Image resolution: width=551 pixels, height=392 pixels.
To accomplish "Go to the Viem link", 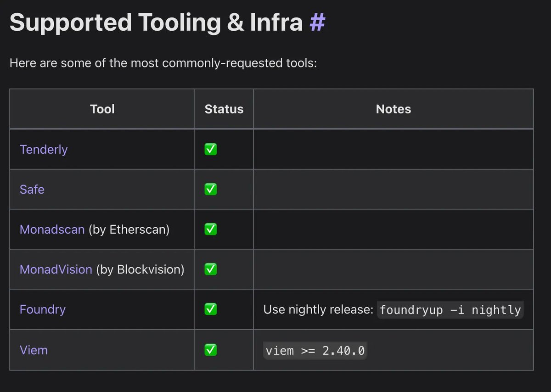I will tap(34, 350).
